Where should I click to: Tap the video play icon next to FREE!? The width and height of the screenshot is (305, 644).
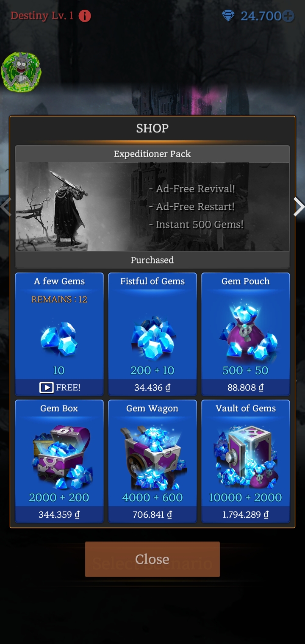(x=47, y=387)
